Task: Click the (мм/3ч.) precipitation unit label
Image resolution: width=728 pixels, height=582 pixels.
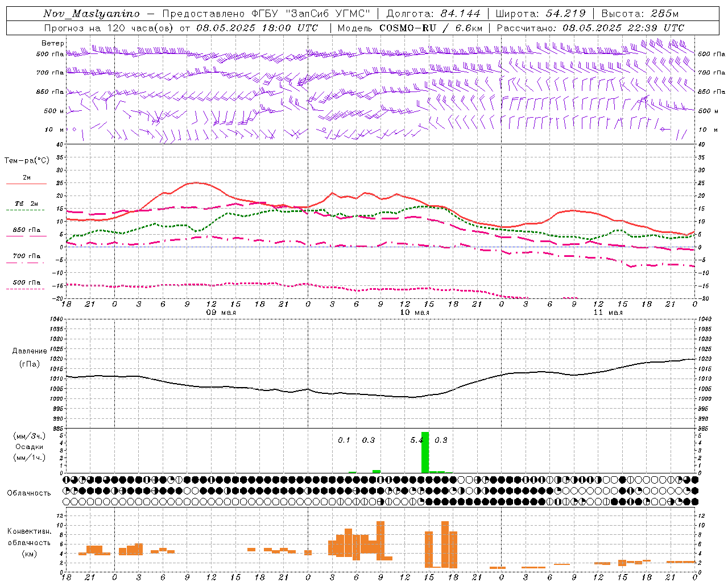Action: 30,436
